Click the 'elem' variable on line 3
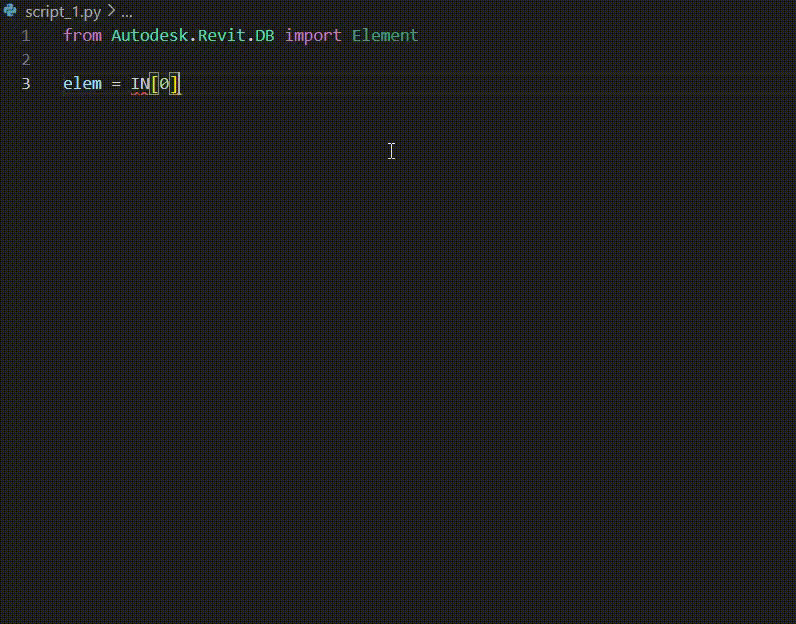 point(82,83)
